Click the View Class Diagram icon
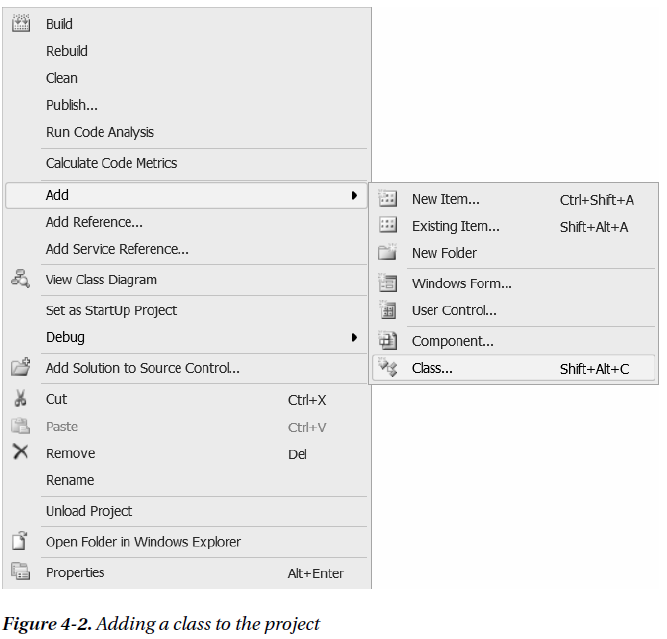The height and width of the screenshot is (639, 667). 21,280
